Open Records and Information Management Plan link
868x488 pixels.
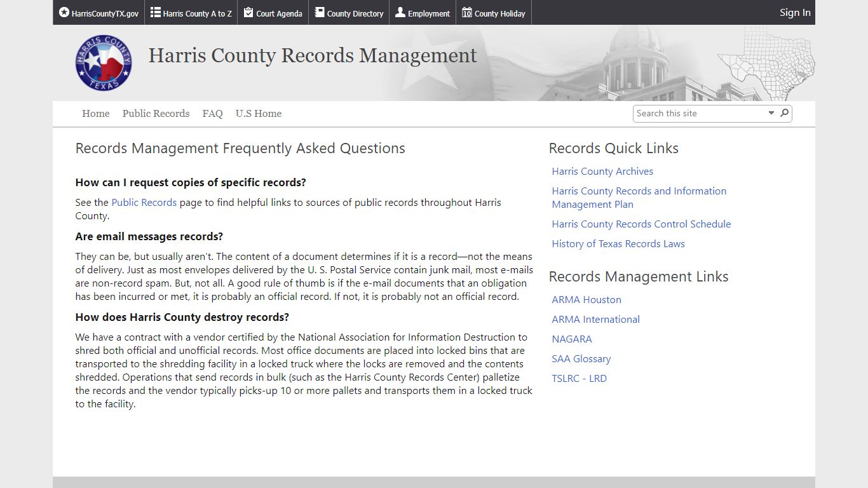coord(639,198)
